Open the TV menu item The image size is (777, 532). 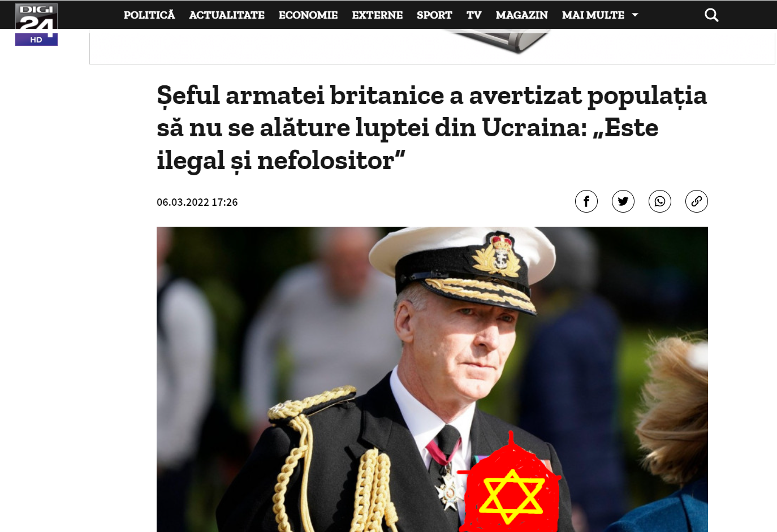pyautogui.click(x=474, y=15)
